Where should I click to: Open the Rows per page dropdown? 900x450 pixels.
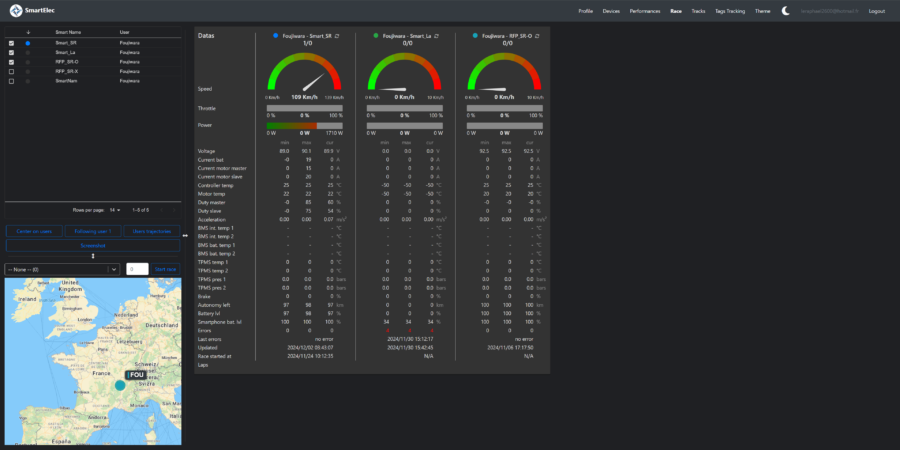coord(115,210)
